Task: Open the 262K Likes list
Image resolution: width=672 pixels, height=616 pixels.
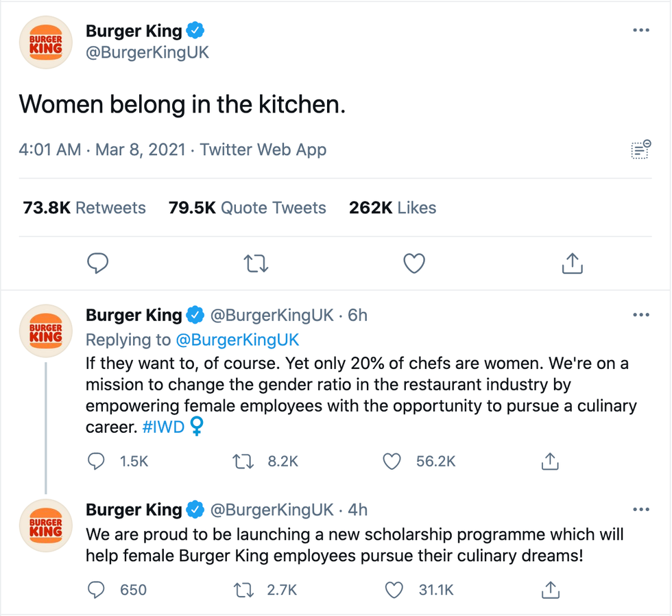Action: pyautogui.click(x=392, y=208)
